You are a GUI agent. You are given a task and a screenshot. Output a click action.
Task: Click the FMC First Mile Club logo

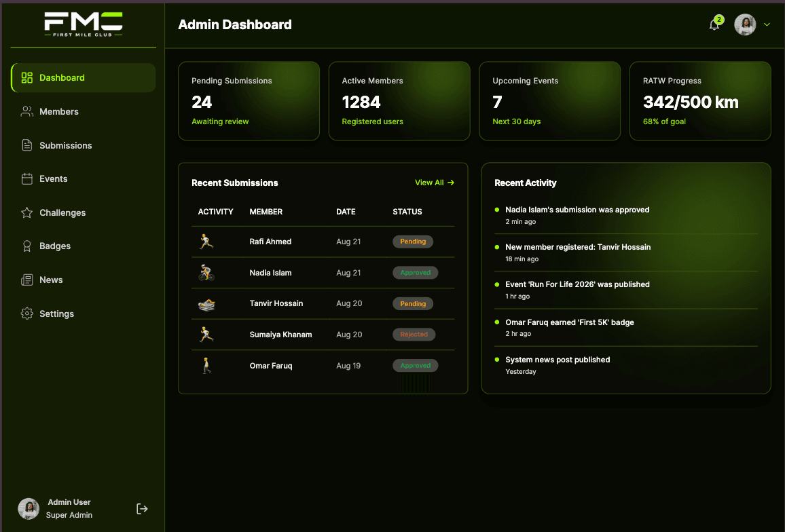click(83, 24)
